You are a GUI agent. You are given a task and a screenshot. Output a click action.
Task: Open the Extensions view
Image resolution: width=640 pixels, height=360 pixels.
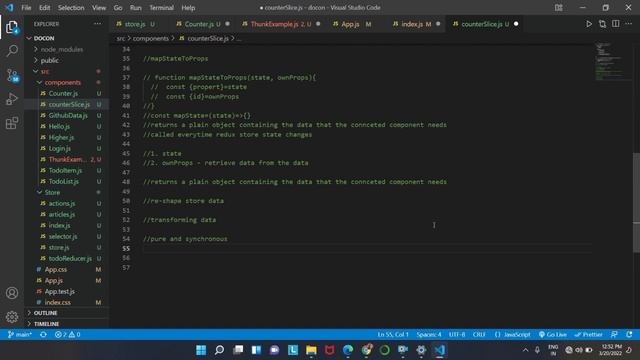pyautogui.click(x=12, y=123)
